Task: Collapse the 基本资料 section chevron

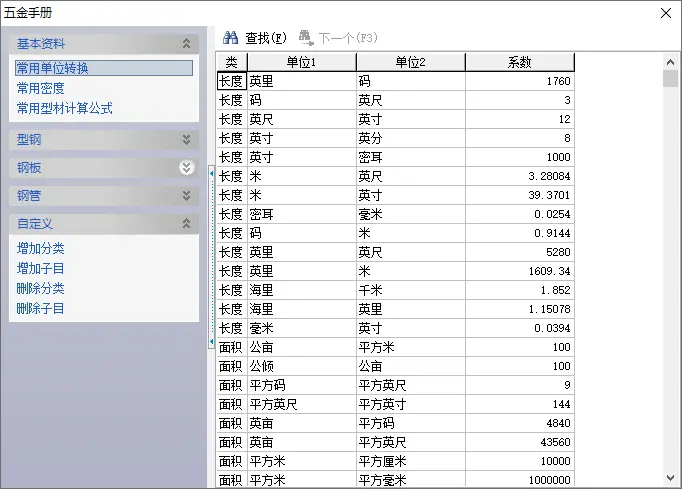Action: pos(187,44)
